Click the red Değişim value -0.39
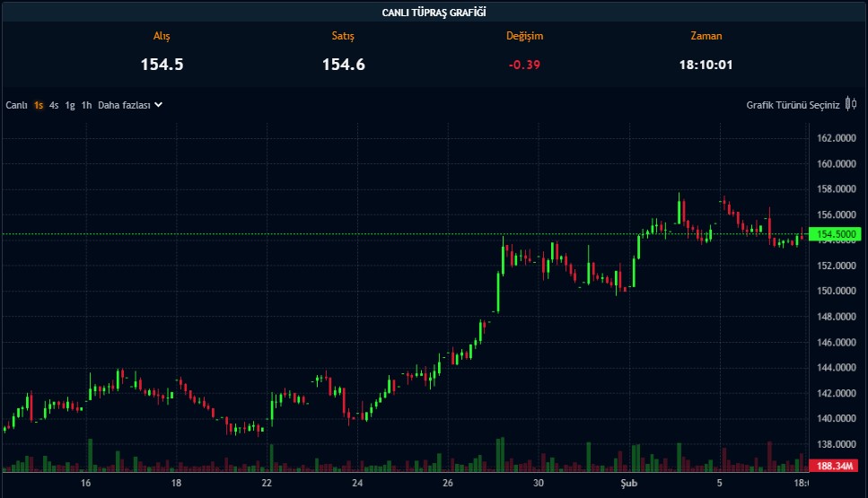Screen dimensions: 868x498 pyautogui.click(x=524, y=65)
